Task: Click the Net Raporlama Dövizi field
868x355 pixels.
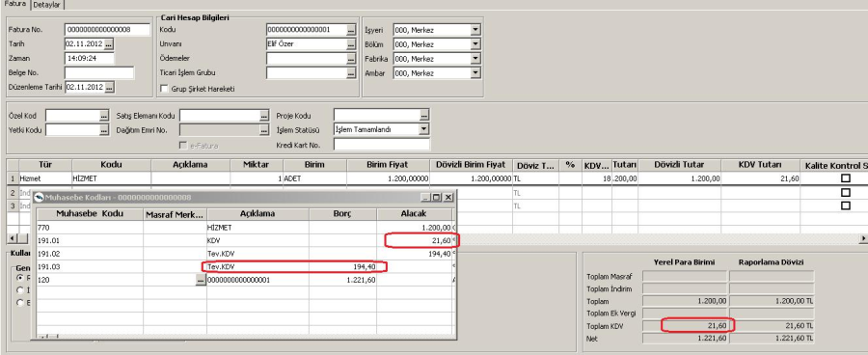Action: [772, 338]
